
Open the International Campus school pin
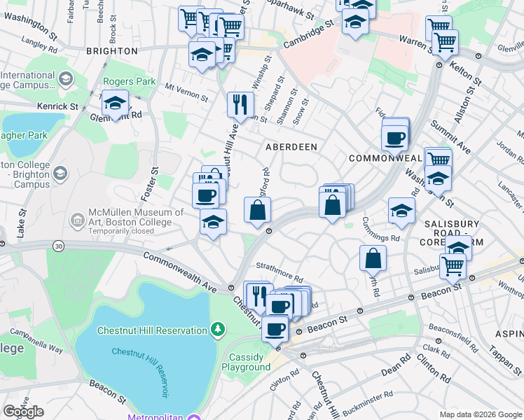click(66, 80)
